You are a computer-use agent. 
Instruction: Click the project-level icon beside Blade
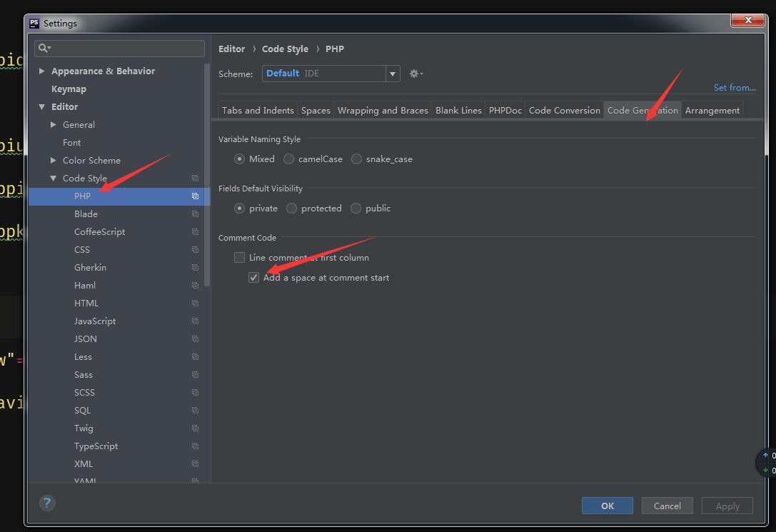[196, 214]
